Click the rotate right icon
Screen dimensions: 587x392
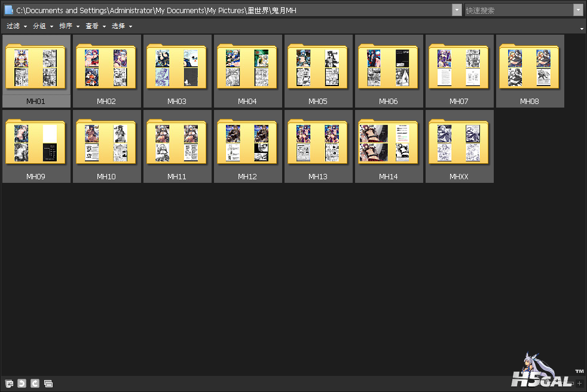click(x=35, y=383)
